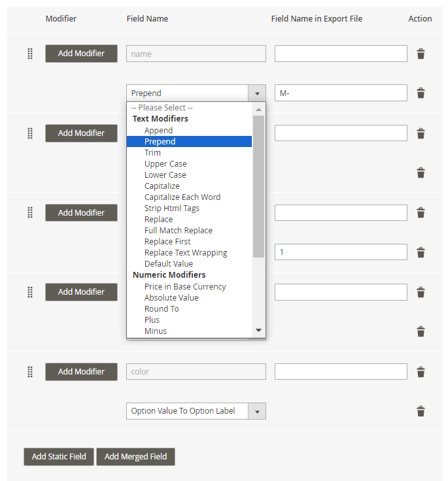Delete the modifier row with value 1
Screen dimensions: 448x481
click(421, 252)
